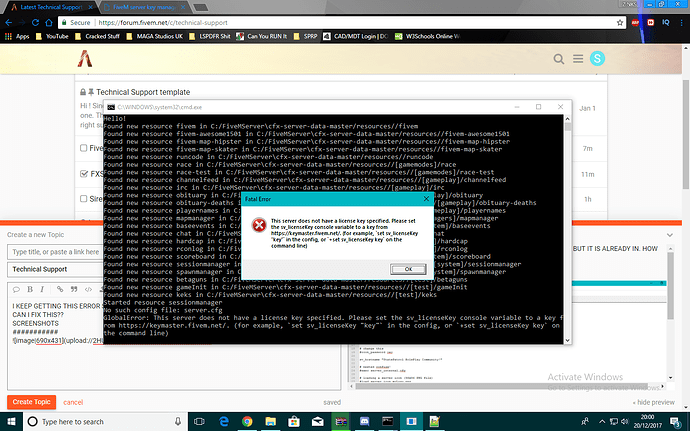This screenshot has width=690, height=431.
Task: Open the Notepad++ taskbar icon
Action: (435, 422)
